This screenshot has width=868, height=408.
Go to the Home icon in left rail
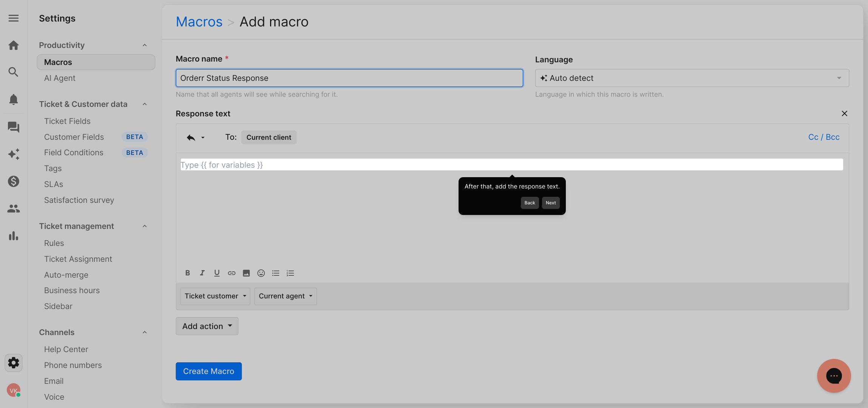coord(14,45)
